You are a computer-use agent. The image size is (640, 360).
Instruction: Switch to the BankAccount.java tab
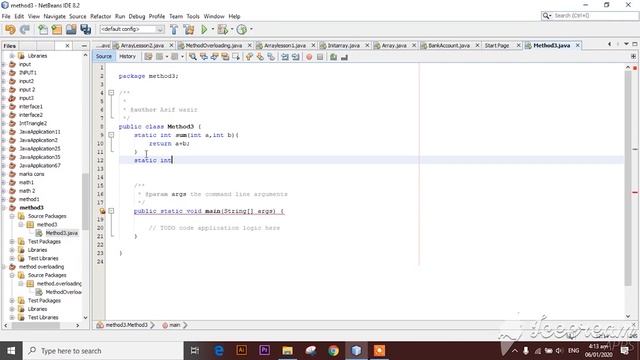448,45
